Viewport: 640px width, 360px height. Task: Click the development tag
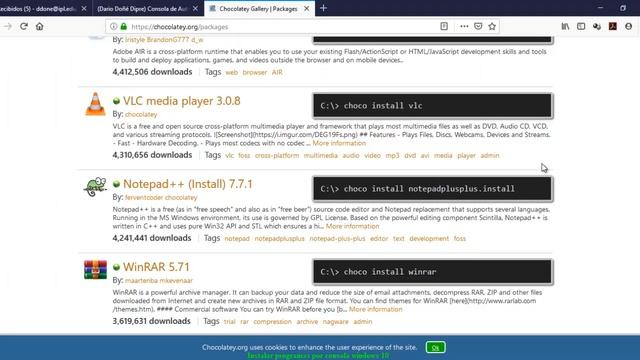coord(429,239)
